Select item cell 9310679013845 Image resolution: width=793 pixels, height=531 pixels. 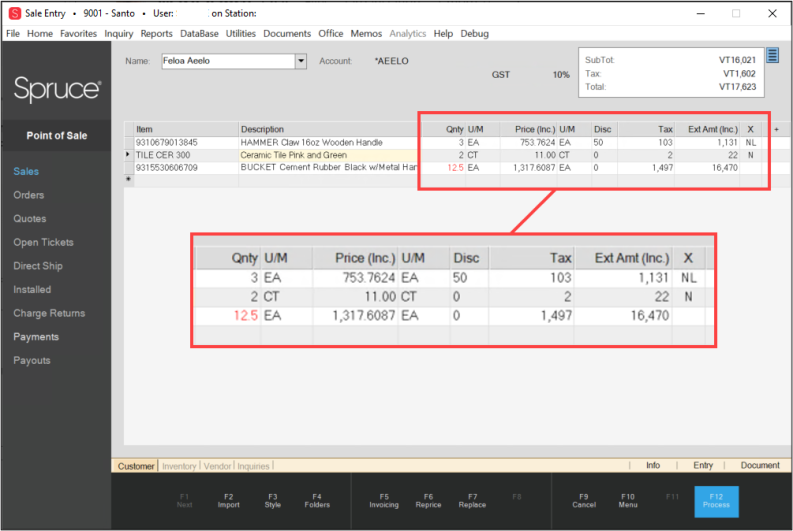(186, 143)
